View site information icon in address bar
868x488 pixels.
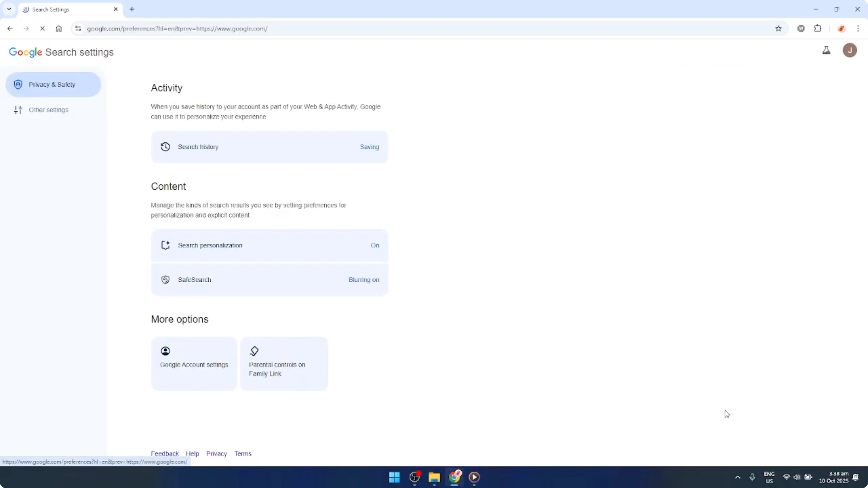78,29
